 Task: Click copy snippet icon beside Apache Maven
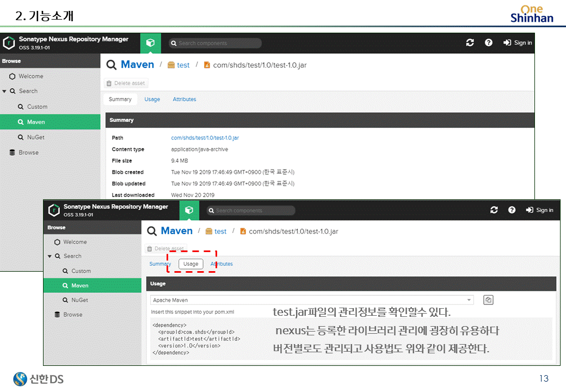click(488, 300)
